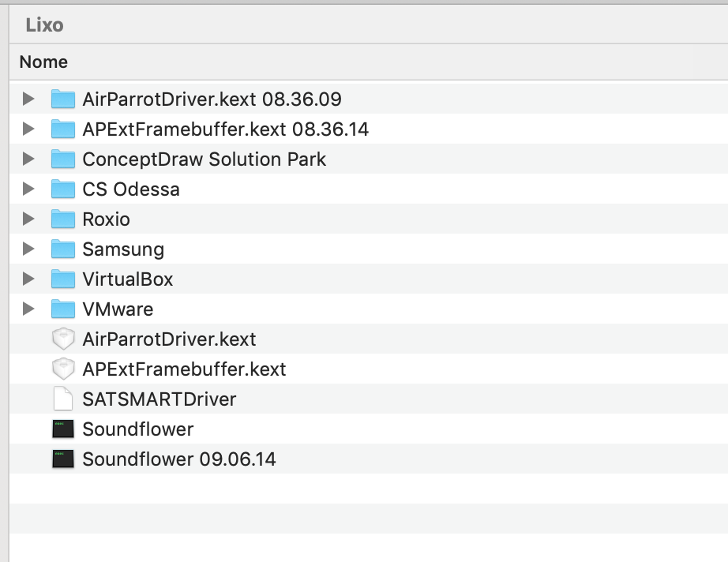
Task: Click the AirParrotDriver.kext 08.36.09 folder icon
Action: [x=63, y=99]
